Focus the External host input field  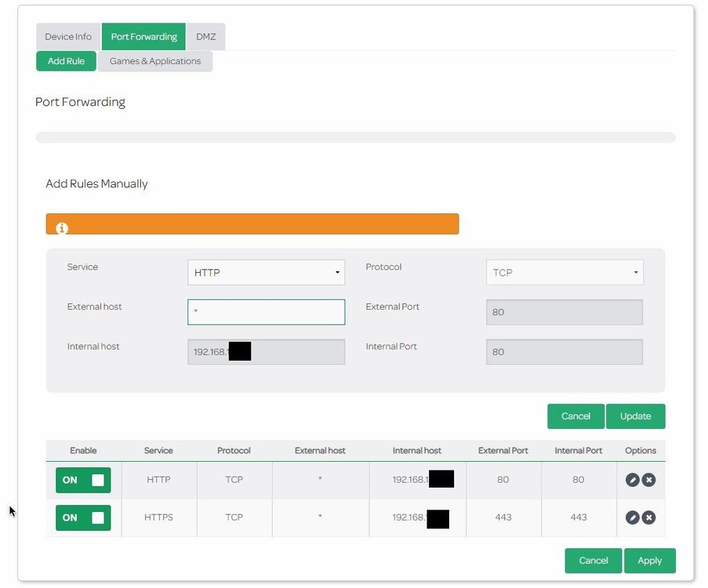click(266, 312)
